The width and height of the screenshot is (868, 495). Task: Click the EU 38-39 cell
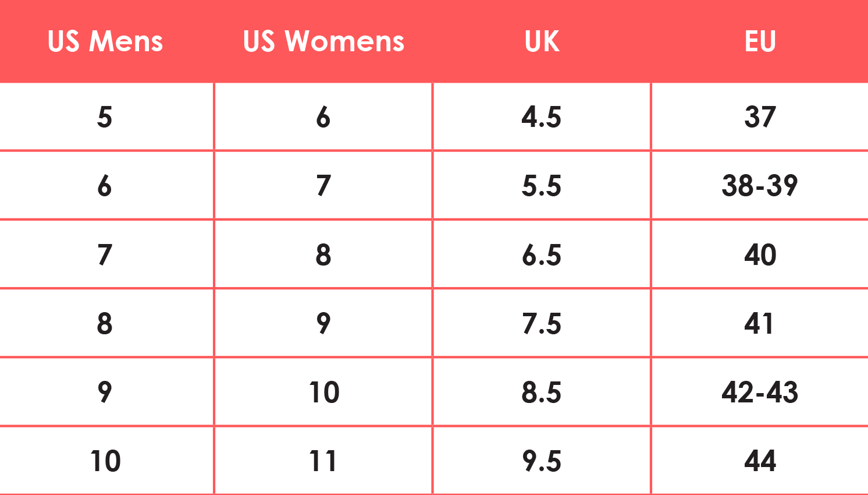pyautogui.click(x=760, y=186)
